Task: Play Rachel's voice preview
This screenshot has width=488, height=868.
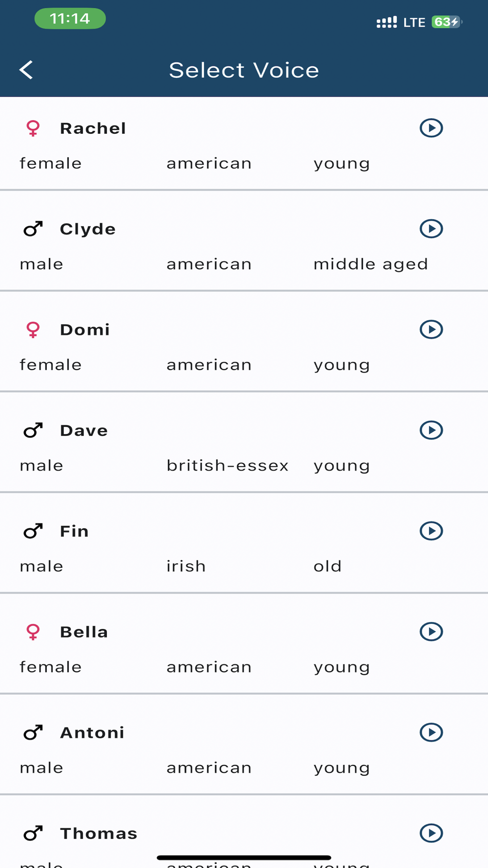Action: point(431,128)
